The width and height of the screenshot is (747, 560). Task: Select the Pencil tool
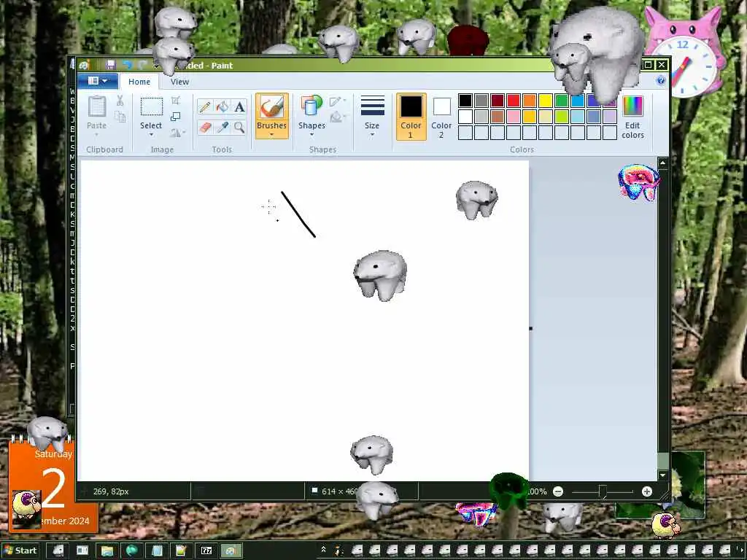205,106
